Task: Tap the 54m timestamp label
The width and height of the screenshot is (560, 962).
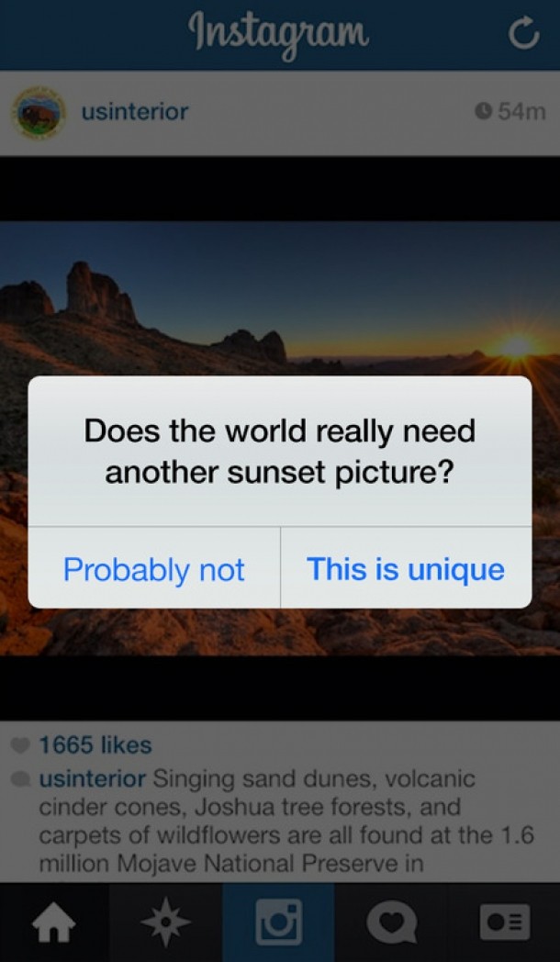Action: click(x=521, y=112)
